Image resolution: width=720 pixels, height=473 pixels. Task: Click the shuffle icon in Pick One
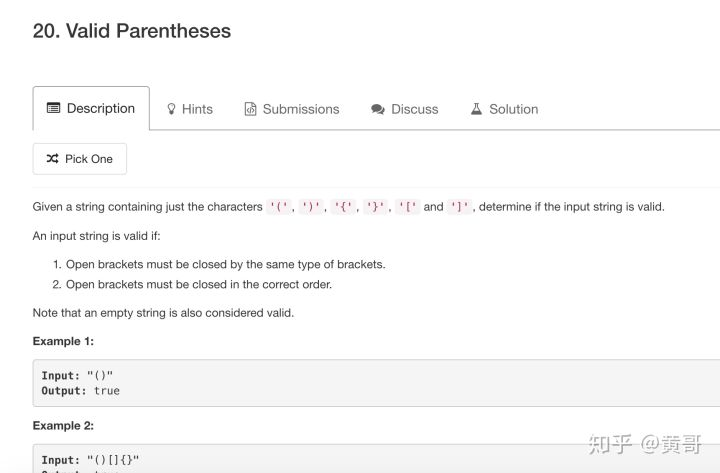(x=52, y=159)
